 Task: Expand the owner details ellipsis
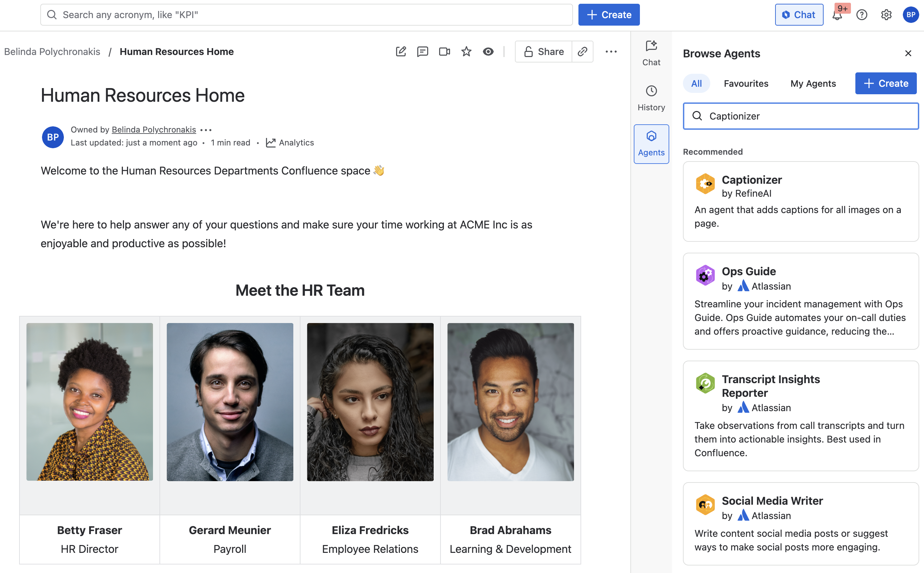tap(206, 130)
